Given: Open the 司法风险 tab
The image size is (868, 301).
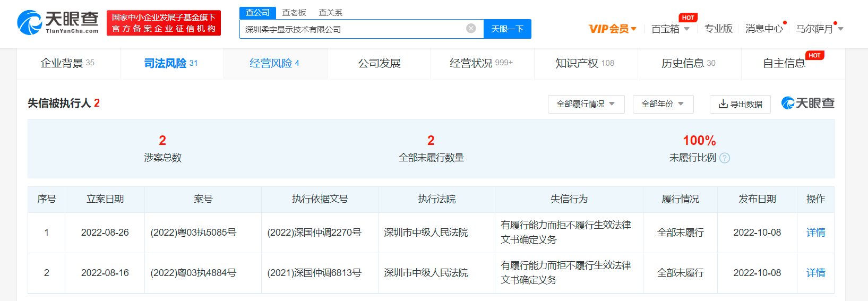Looking at the screenshot, I should 171,63.
